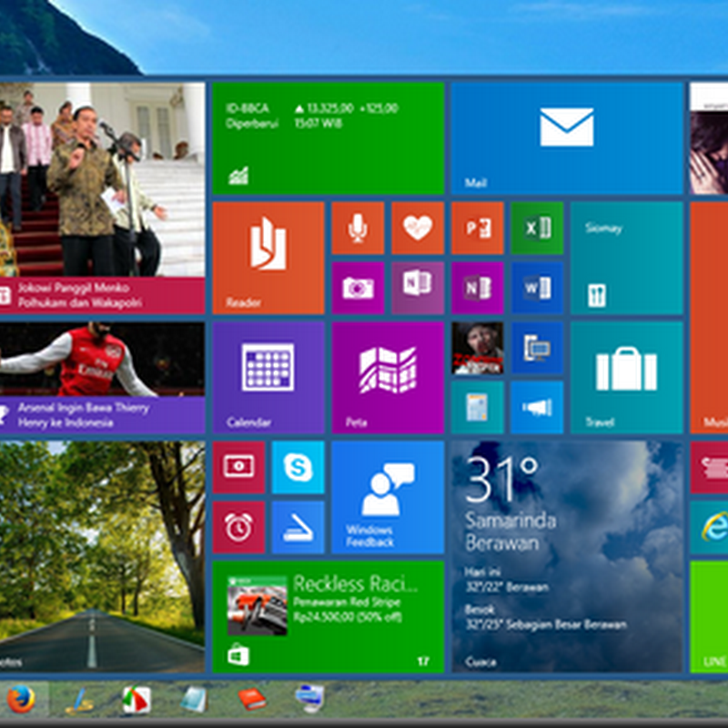This screenshot has height=728, width=728.
Task: Open the Camera tile
Action: [x=358, y=288]
